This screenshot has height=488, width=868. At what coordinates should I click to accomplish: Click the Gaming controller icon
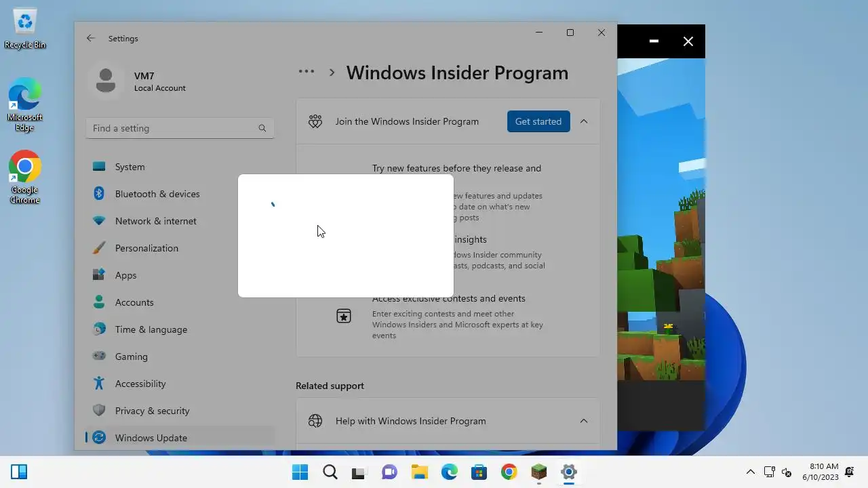(x=99, y=357)
